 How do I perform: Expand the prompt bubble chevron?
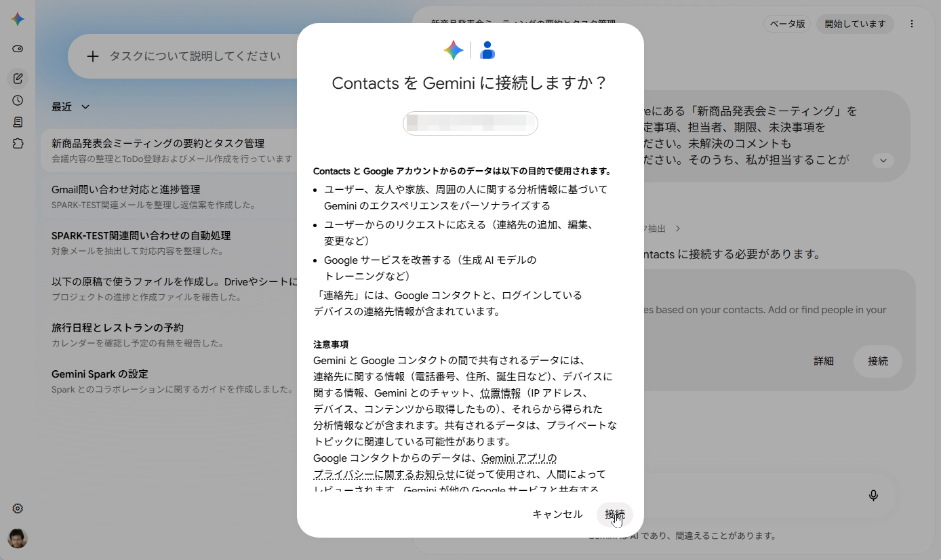click(883, 161)
